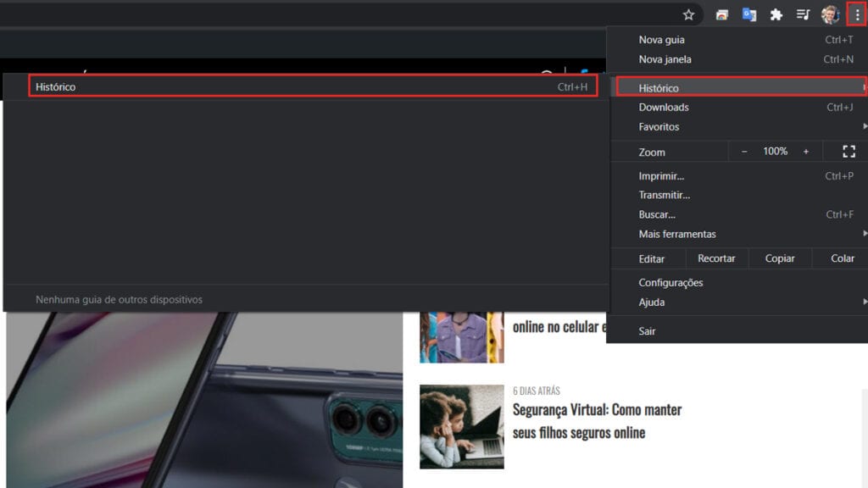This screenshot has height=488, width=868.
Task: Bookmark this page with the star icon
Action: [688, 15]
